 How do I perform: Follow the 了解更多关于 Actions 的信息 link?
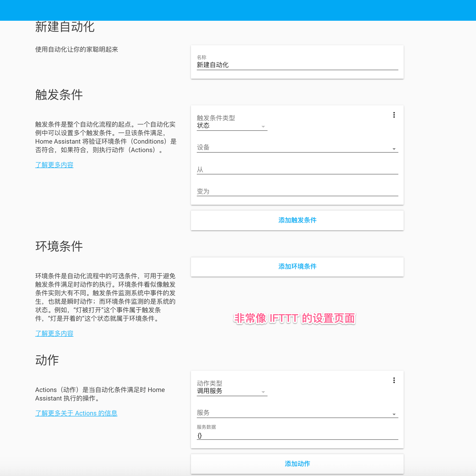[76, 413]
